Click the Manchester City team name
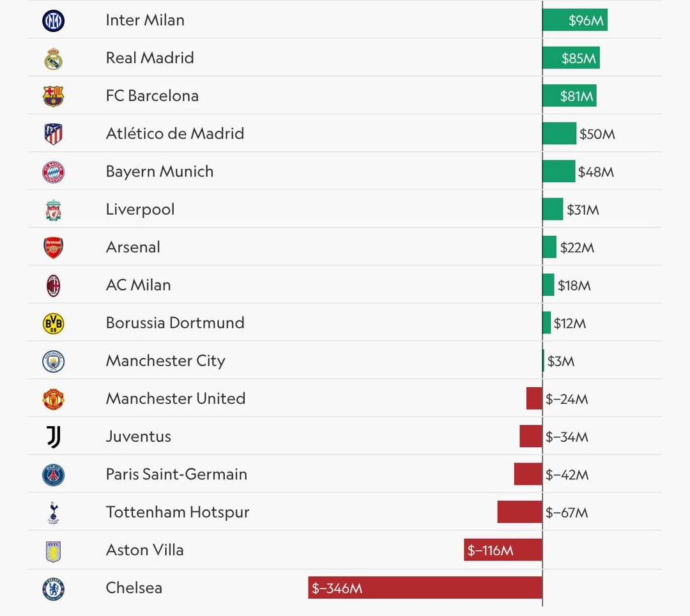The image size is (690, 616). tap(165, 361)
